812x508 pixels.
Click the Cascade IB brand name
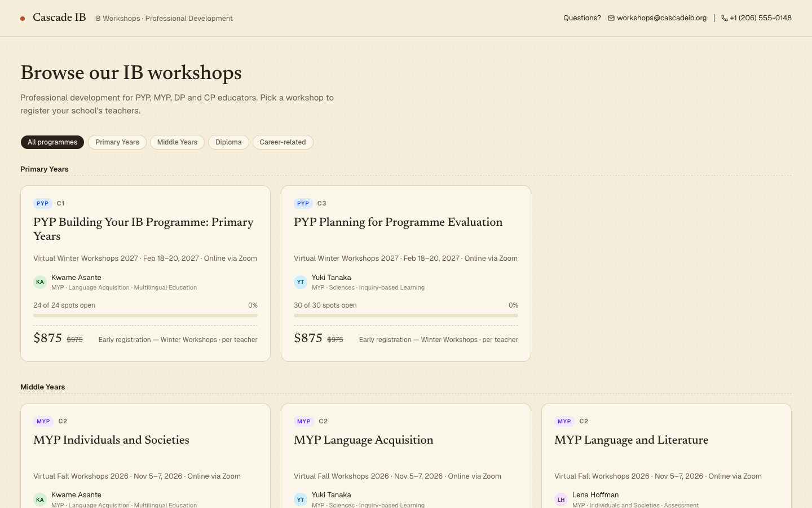59,17
